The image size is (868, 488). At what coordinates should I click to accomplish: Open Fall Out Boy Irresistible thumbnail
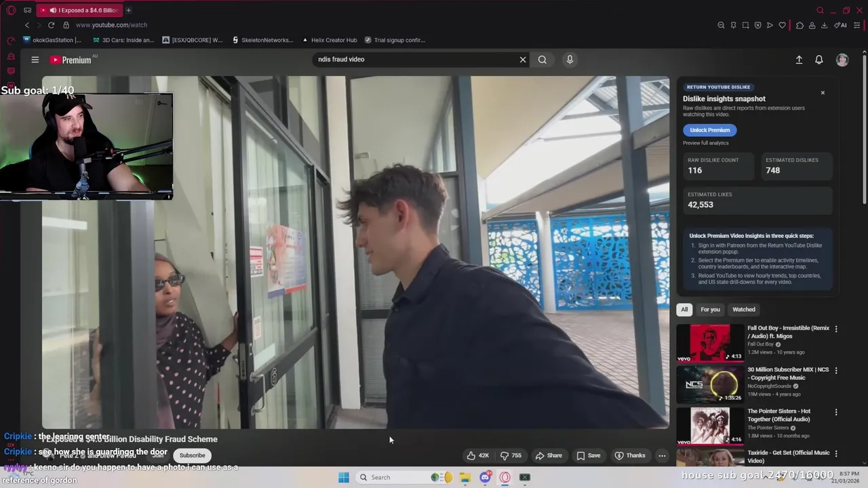[710, 343]
